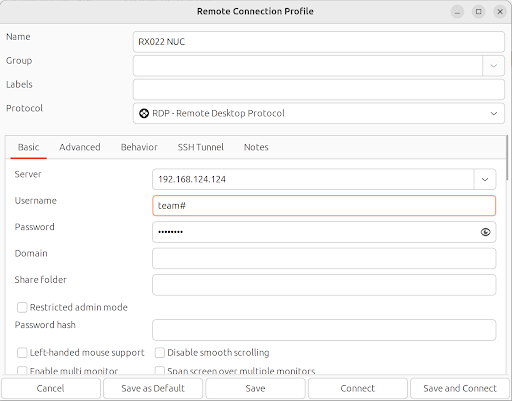Click the Password hash label
Viewport: 512px width, 401px height.
[45, 325]
